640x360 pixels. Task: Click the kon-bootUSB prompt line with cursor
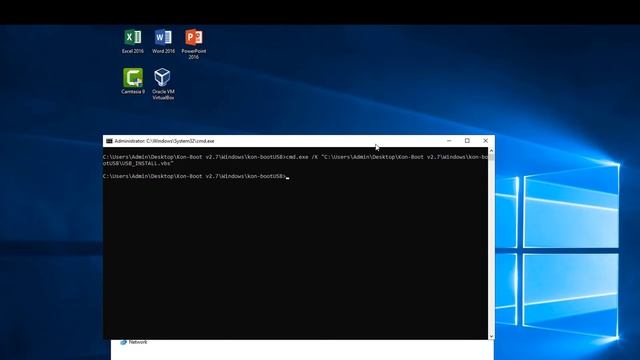coord(196,176)
